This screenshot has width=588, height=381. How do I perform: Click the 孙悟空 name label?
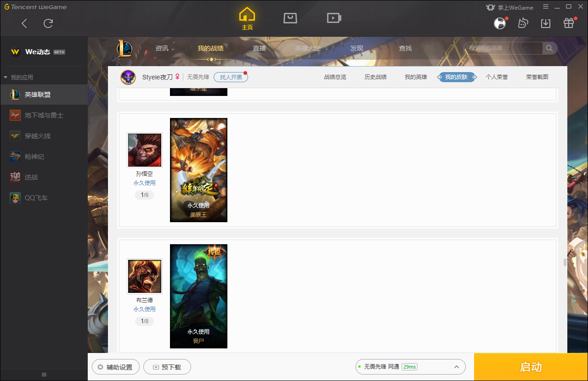coord(144,174)
